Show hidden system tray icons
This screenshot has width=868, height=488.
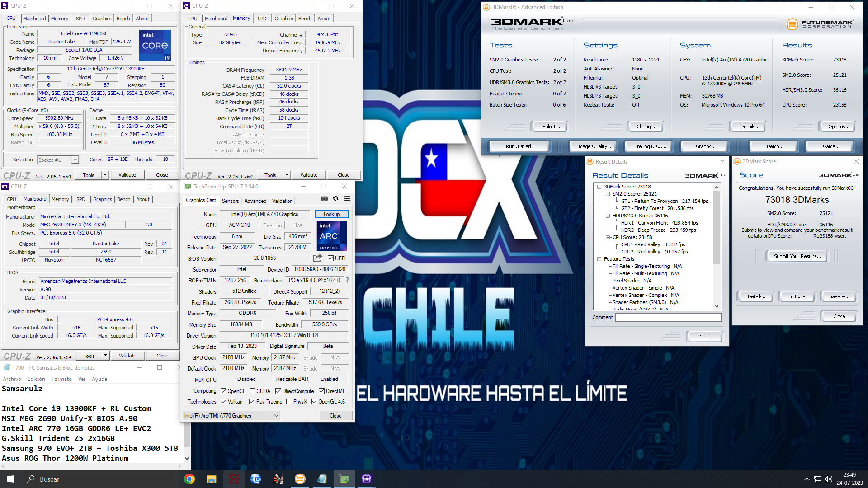tap(807, 479)
